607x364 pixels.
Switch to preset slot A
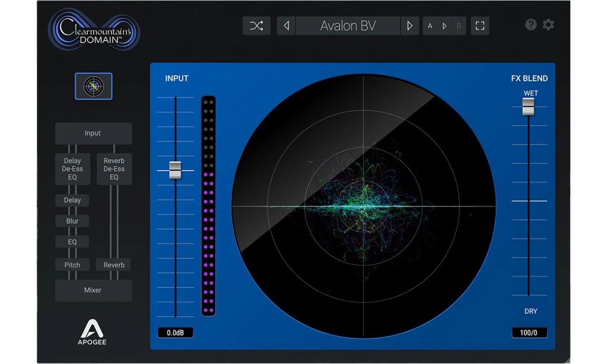coord(430,26)
